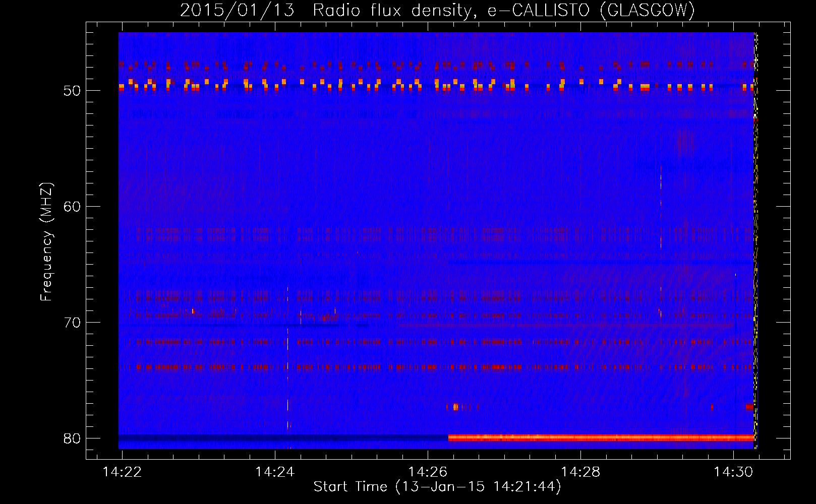Viewport: 816px width, 504px height.
Task: Click the yellow-black strip at spectrogram right edge
Action: 755,240
